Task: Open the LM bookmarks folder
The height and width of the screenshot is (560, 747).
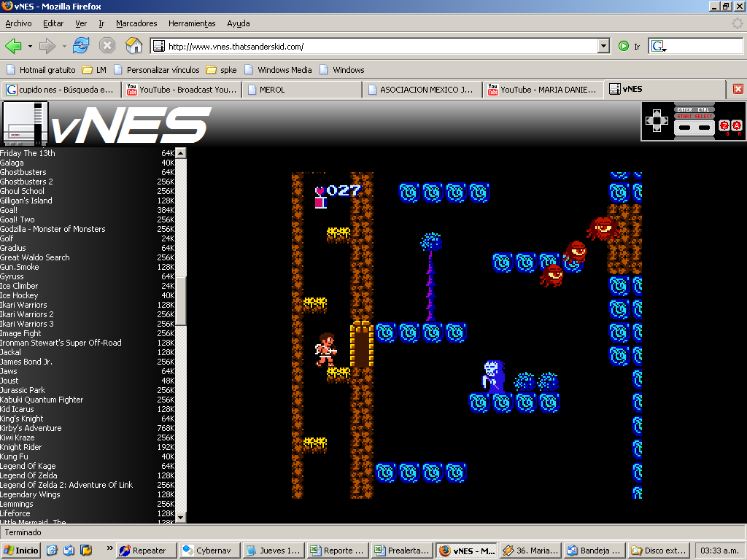Action: tap(94, 70)
